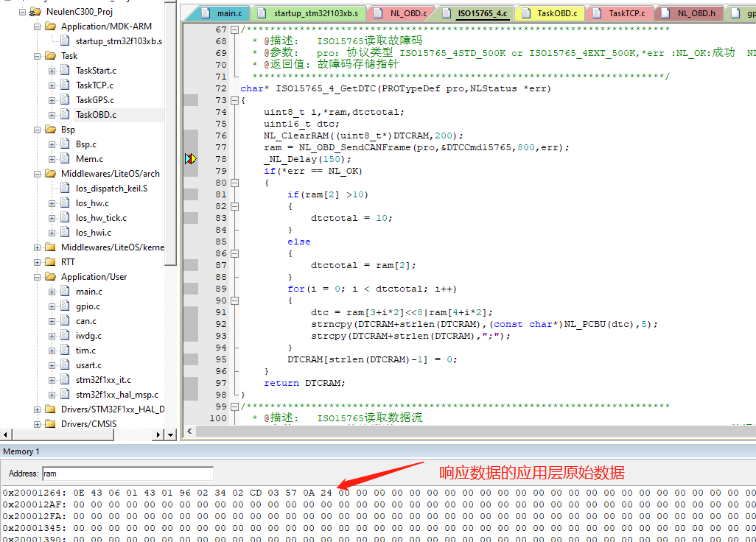Select stm32f1xx_hal_msp.c in the project tree

tap(117, 395)
